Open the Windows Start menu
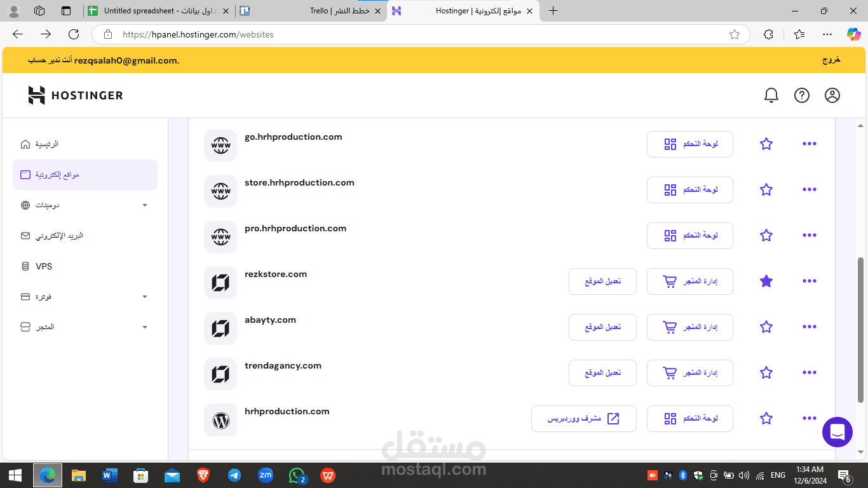Screen dimensions: 868x488 tap(15, 475)
